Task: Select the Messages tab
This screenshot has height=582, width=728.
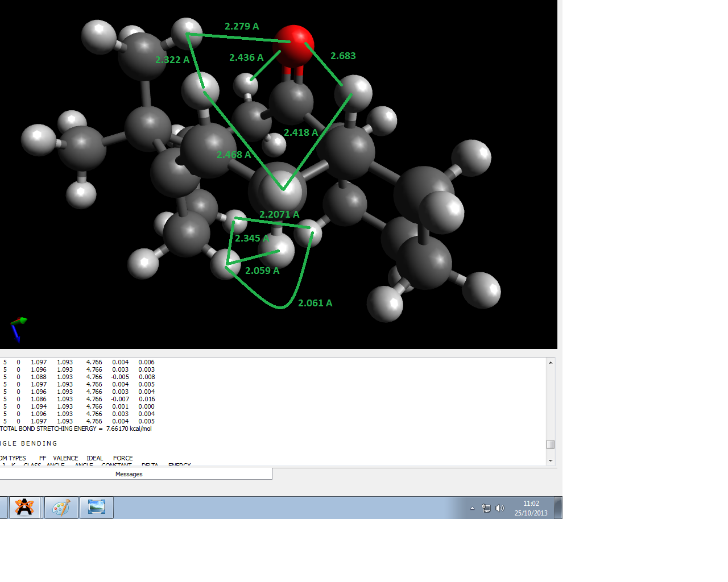Action: (x=129, y=474)
